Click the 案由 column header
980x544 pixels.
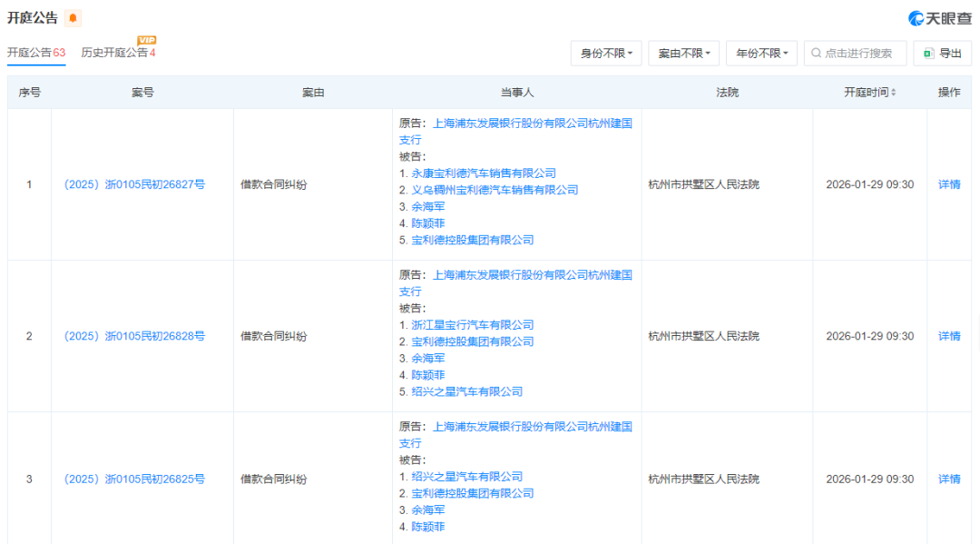[313, 93]
